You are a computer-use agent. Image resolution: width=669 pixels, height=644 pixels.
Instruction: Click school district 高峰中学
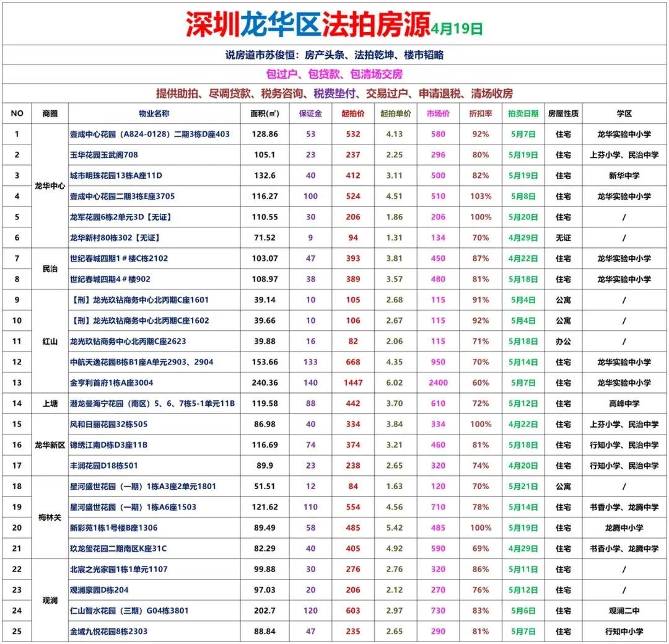(624, 403)
